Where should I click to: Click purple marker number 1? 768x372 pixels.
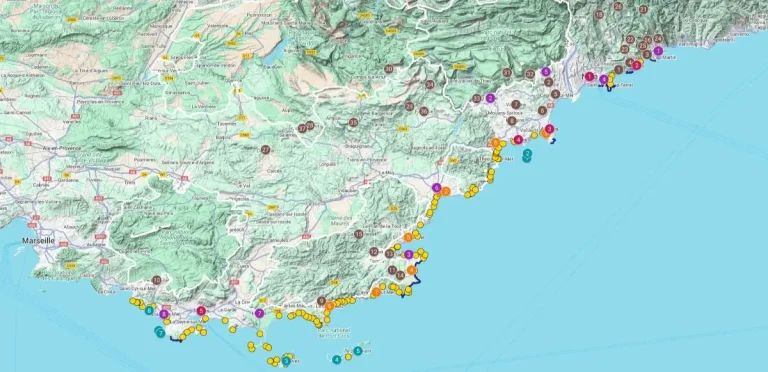(658, 51)
